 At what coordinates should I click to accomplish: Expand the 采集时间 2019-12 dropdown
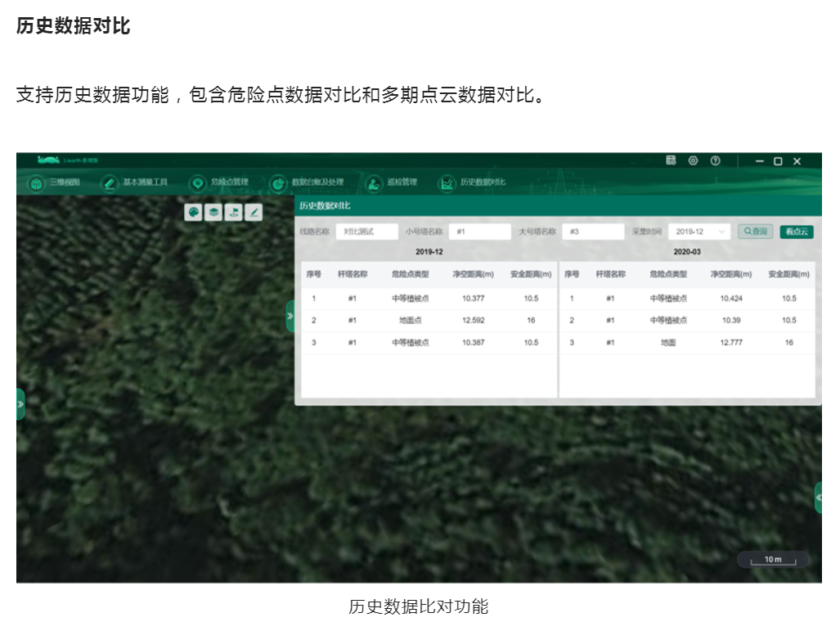699,232
